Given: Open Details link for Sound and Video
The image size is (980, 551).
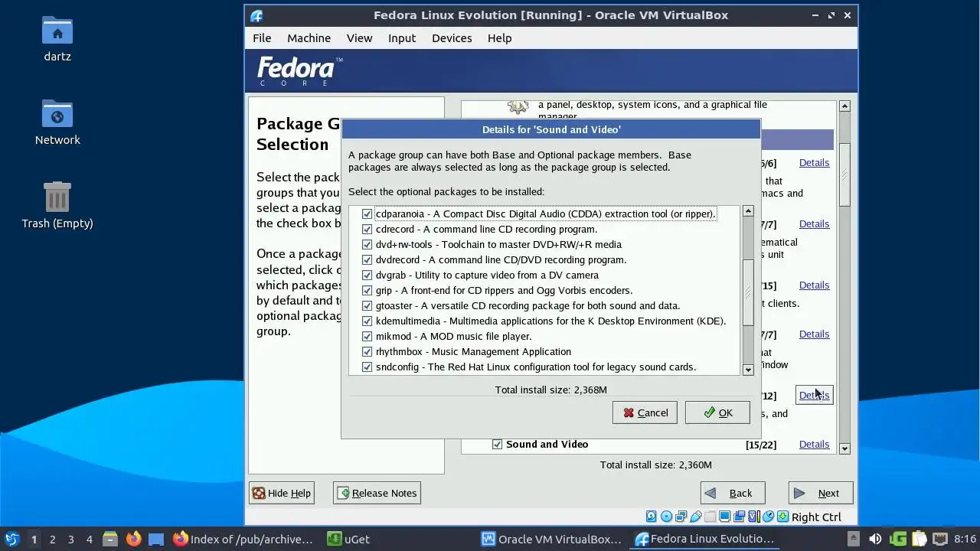Looking at the screenshot, I should pos(814,445).
